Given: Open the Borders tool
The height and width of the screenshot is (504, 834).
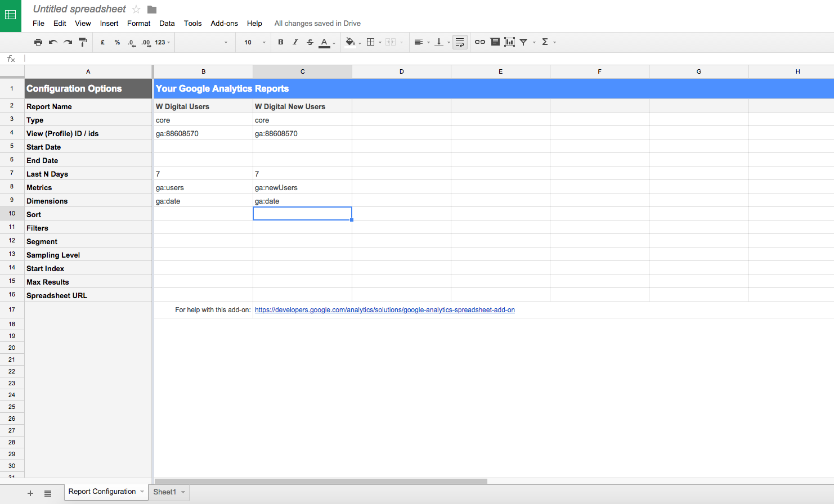Looking at the screenshot, I should point(371,42).
